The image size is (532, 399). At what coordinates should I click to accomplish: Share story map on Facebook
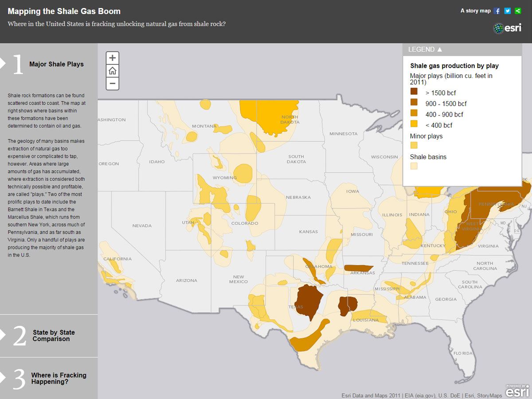tap(497, 11)
